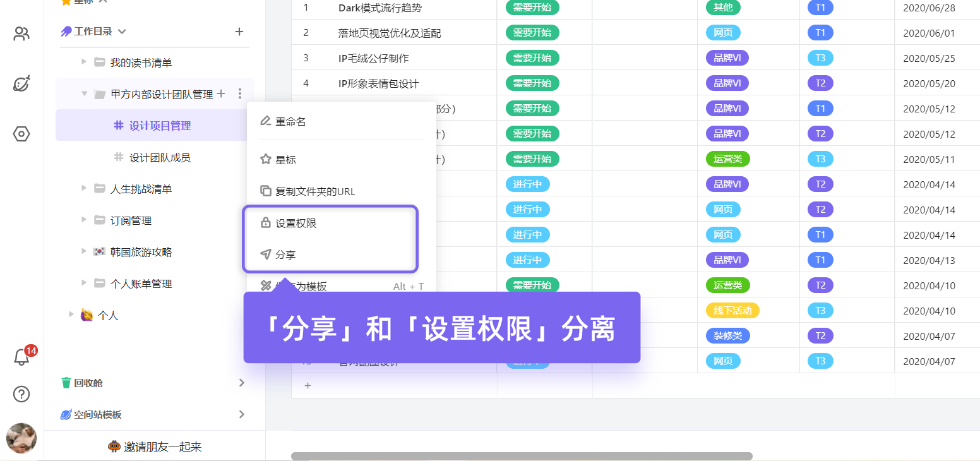Screen dimensions: 980x461
Task: Expand the 个人 node triangle
Action: click(x=71, y=314)
